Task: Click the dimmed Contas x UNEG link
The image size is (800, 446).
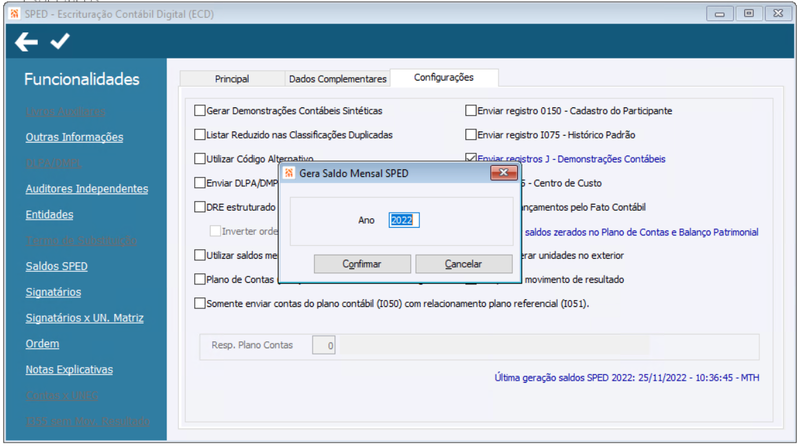Action: tap(62, 395)
